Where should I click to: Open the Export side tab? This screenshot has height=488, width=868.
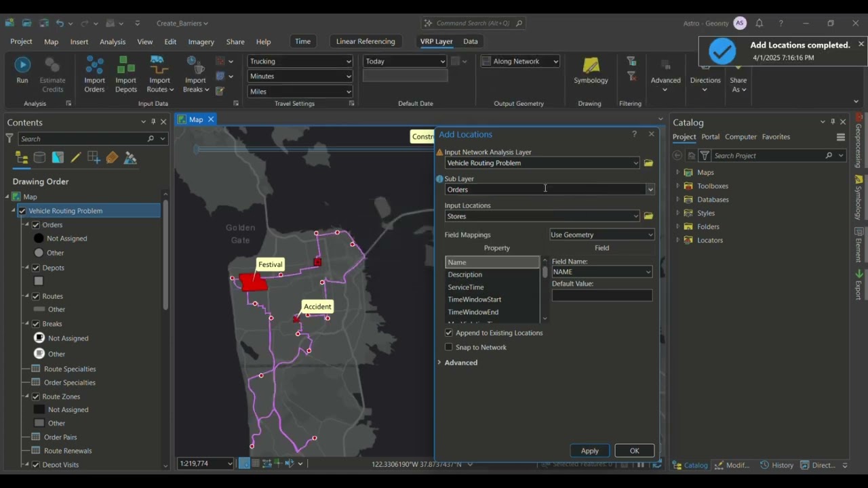click(859, 285)
